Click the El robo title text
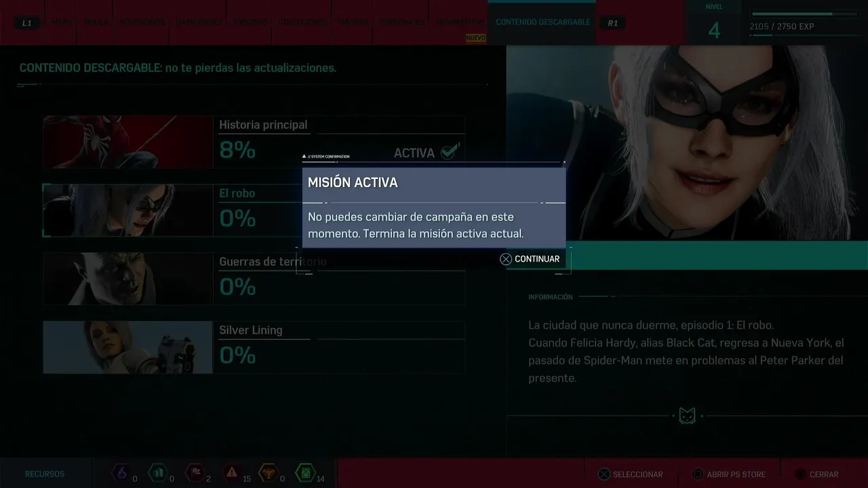Viewport: 868px width, 488px height. pos(237,193)
